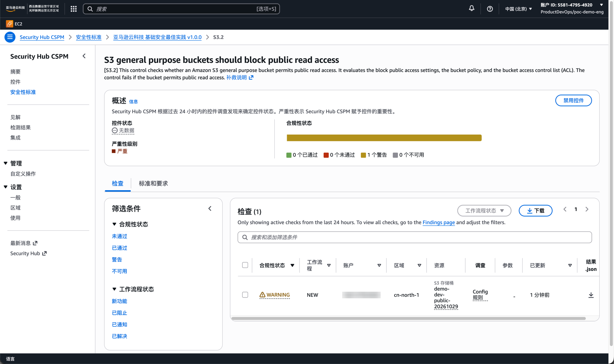Select all checks with header checkbox
The image size is (614, 364).
tap(245, 265)
